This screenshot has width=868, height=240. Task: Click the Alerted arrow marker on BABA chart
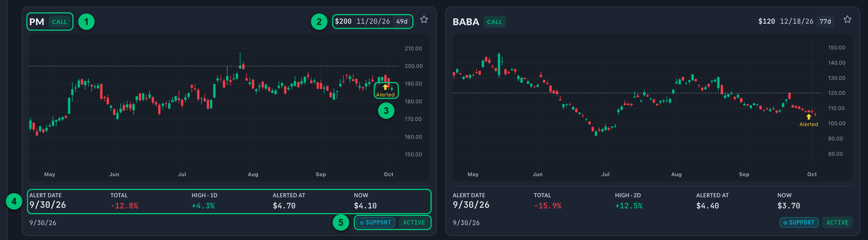coord(809,117)
